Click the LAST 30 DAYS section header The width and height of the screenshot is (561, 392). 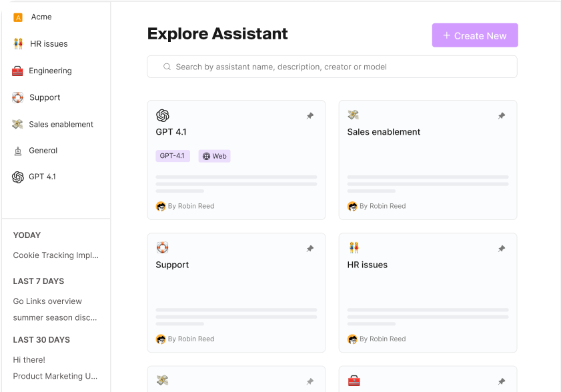(x=41, y=340)
